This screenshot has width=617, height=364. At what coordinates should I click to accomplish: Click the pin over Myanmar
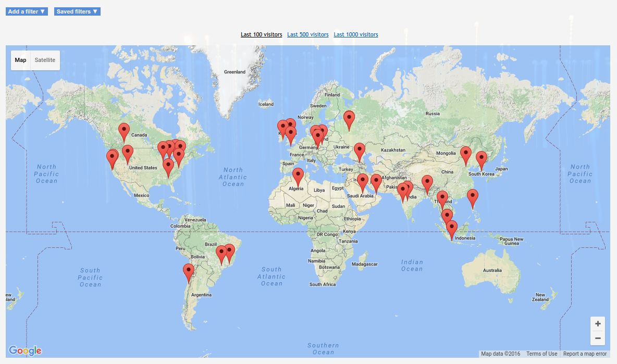point(427,183)
